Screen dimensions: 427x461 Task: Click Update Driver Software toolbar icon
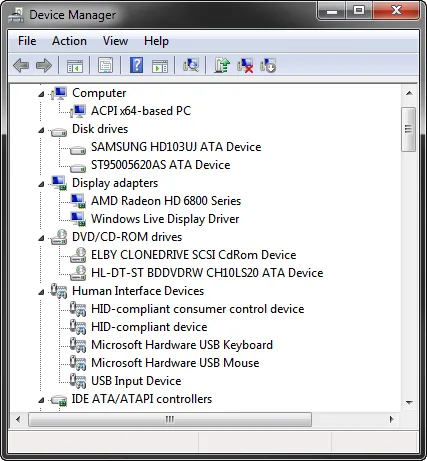[222, 65]
